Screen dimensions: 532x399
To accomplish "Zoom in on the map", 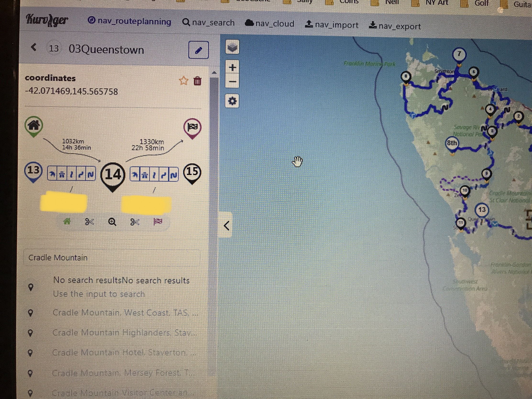I will (232, 68).
